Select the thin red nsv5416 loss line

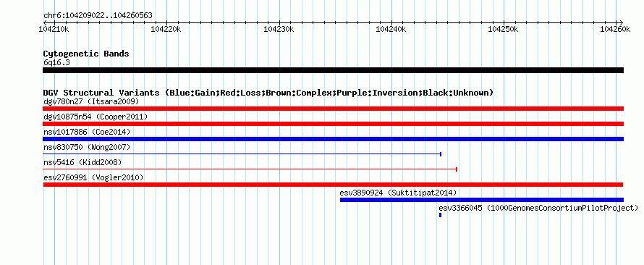pyautogui.click(x=250, y=169)
